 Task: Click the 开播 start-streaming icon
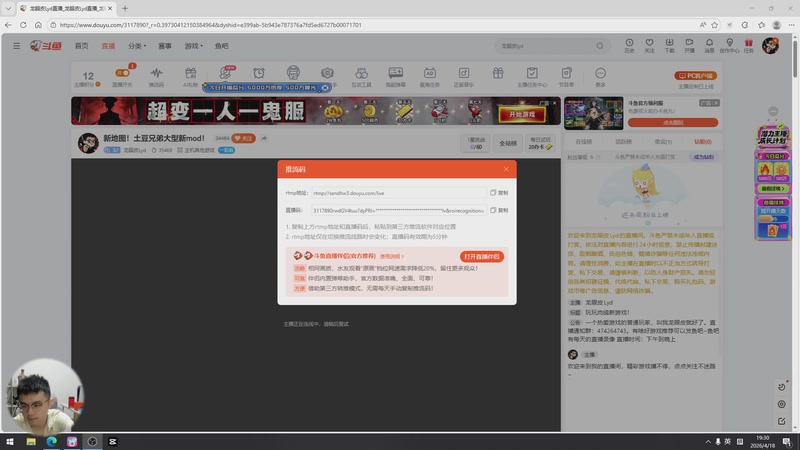coord(689,46)
